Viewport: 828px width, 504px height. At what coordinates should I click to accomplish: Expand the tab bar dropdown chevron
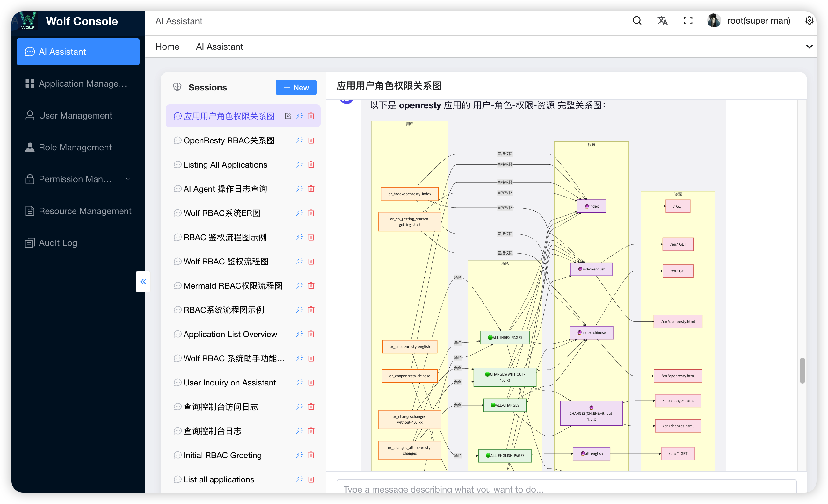(809, 47)
